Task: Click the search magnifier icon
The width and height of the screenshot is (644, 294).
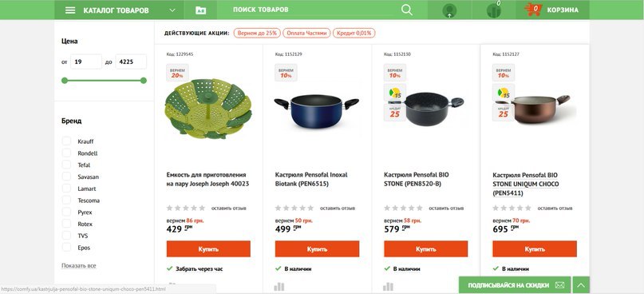Action: click(407, 10)
